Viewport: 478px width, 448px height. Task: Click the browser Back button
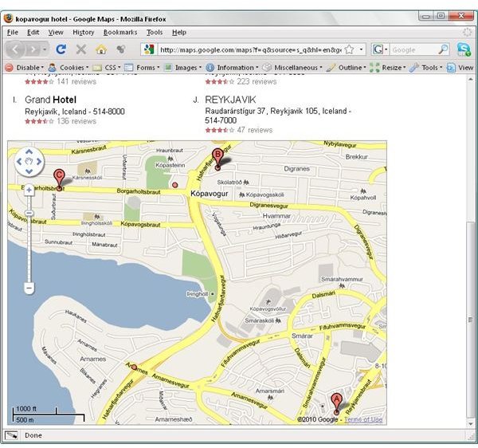click(x=14, y=49)
